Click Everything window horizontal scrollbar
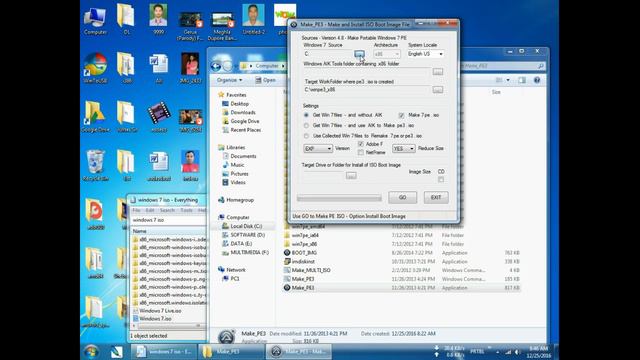 coord(169,326)
